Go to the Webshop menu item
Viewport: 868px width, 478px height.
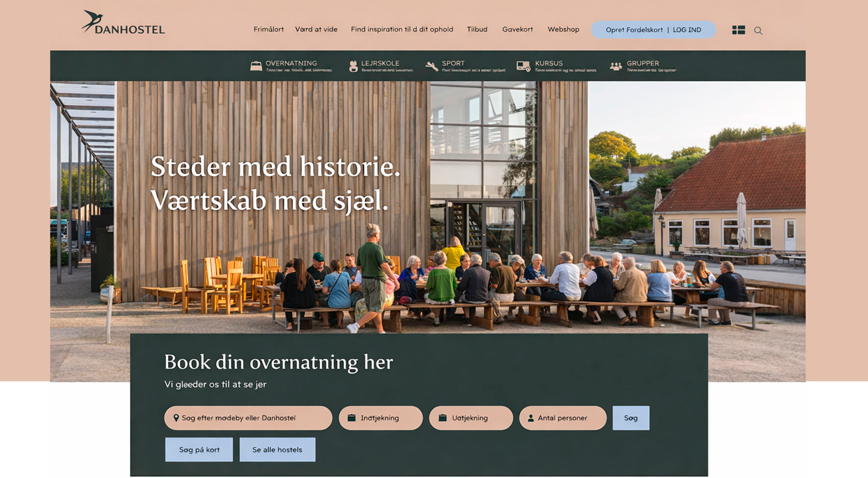(563, 29)
